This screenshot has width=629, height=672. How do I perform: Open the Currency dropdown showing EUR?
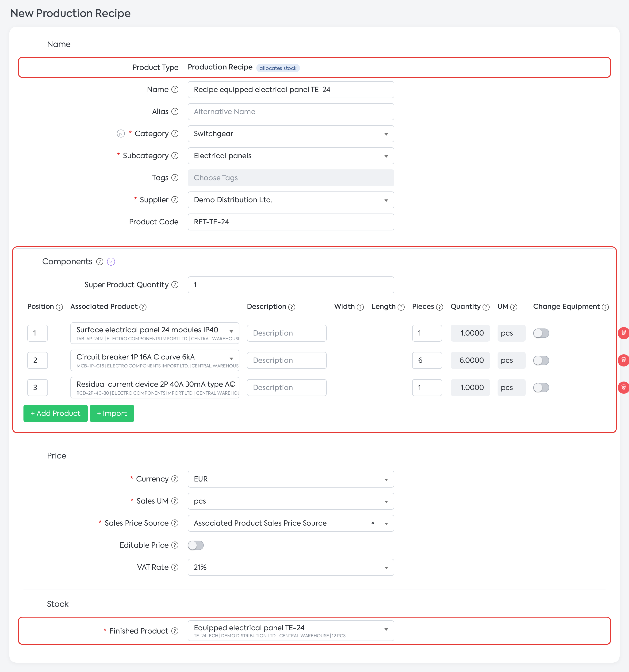291,479
